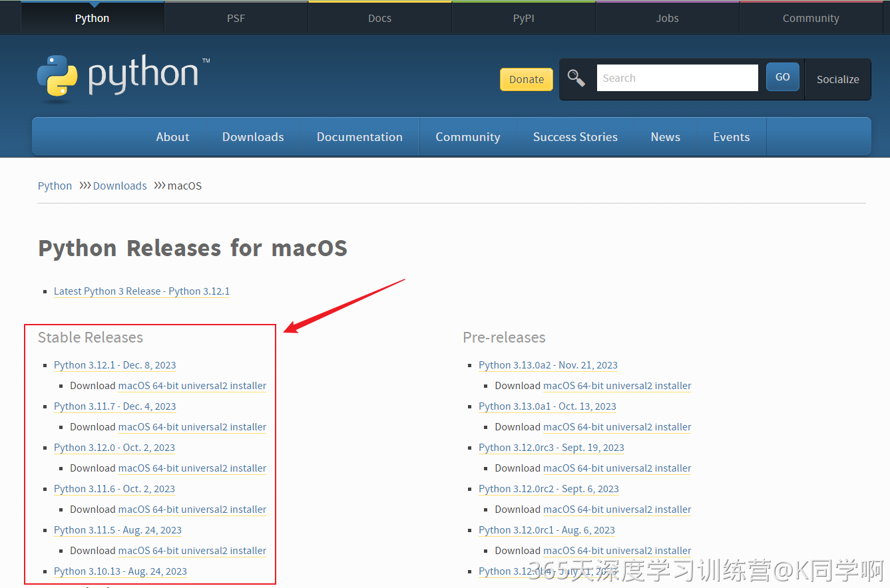Click the Stable Releases heading
The height and width of the screenshot is (588, 890).
click(91, 337)
